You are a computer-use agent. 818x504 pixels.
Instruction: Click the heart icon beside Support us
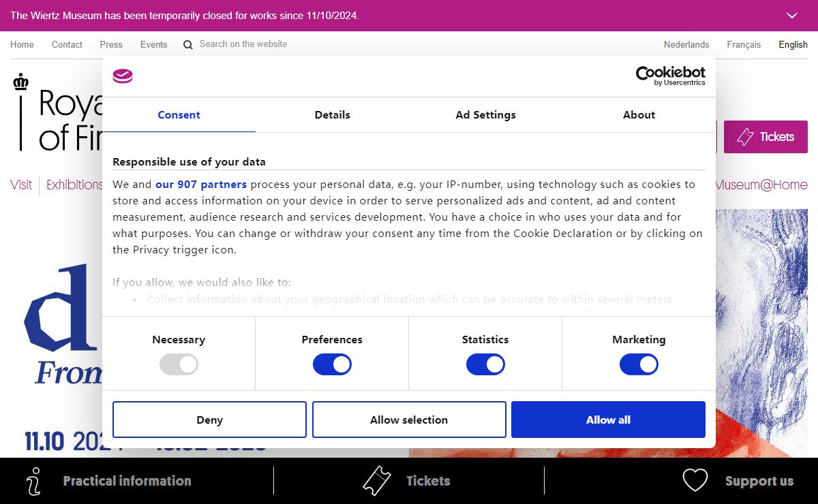click(695, 481)
